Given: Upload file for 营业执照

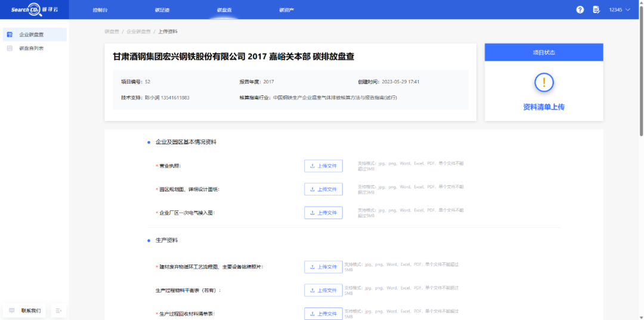Looking at the screenshot, I should [x=323, y=166].
